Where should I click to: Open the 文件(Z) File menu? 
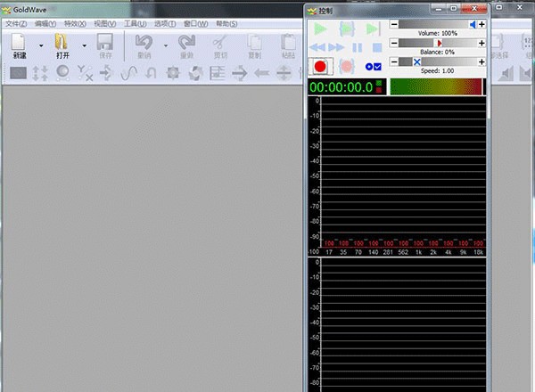(x=16, y=23)
